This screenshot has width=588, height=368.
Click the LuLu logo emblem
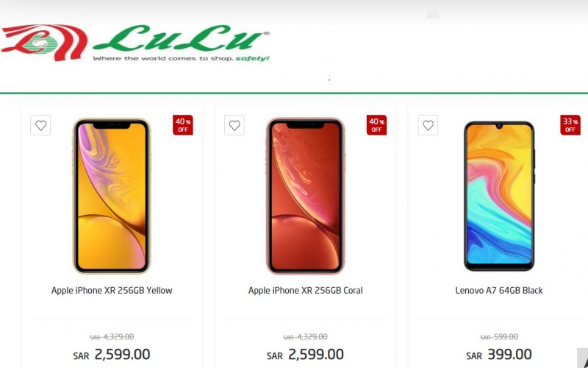click(x=44, y=42)
